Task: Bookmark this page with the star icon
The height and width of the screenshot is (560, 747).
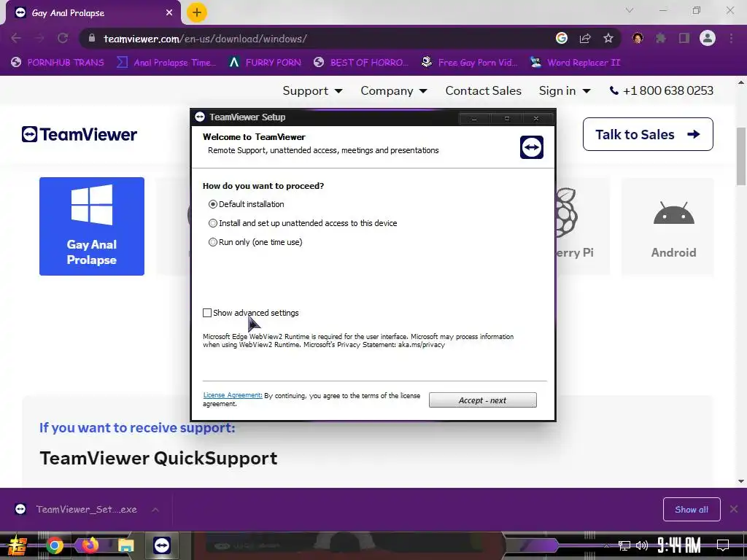Action: [608, 38]
